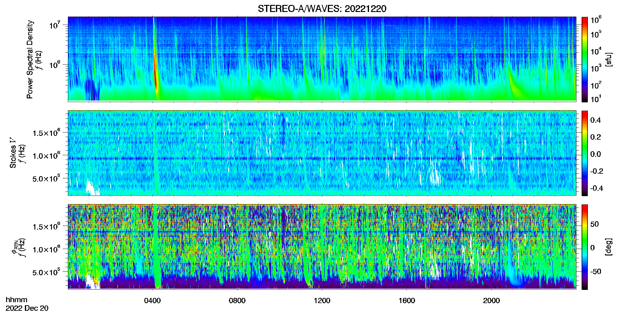Click the "0" label on the degrees color bar

pos(592,248)
